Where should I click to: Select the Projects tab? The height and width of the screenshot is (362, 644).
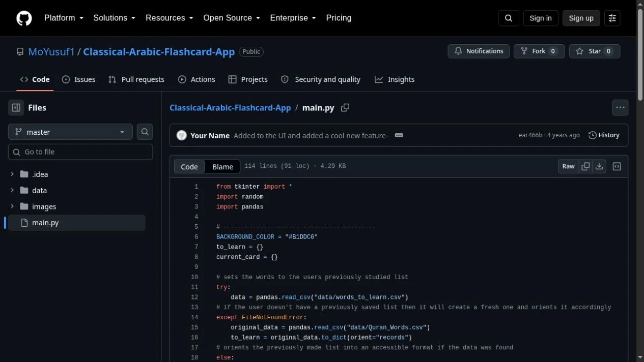(x=248, y=79)
